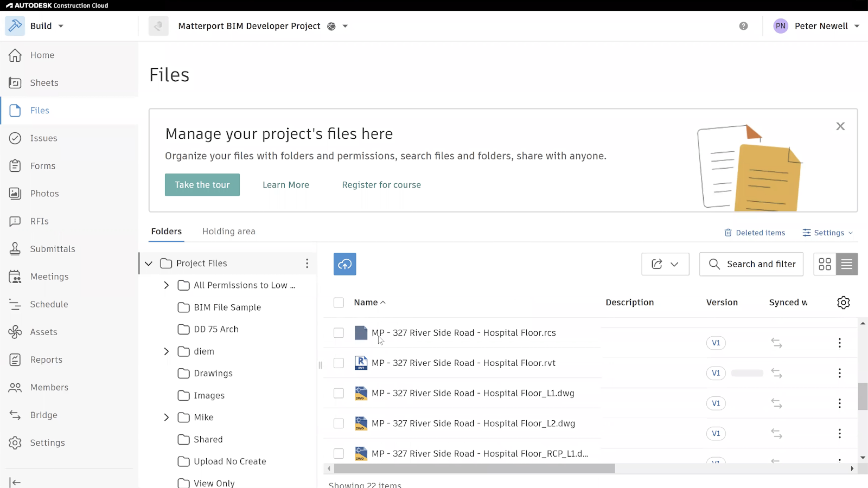Image resolution: width=868 pixels, height=488 pixels.
Task: Open the Register for course link
Action: (381, 185)
